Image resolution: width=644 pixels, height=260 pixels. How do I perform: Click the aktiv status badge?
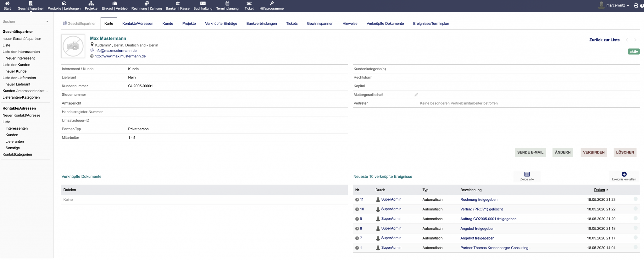tap(634, 51)
